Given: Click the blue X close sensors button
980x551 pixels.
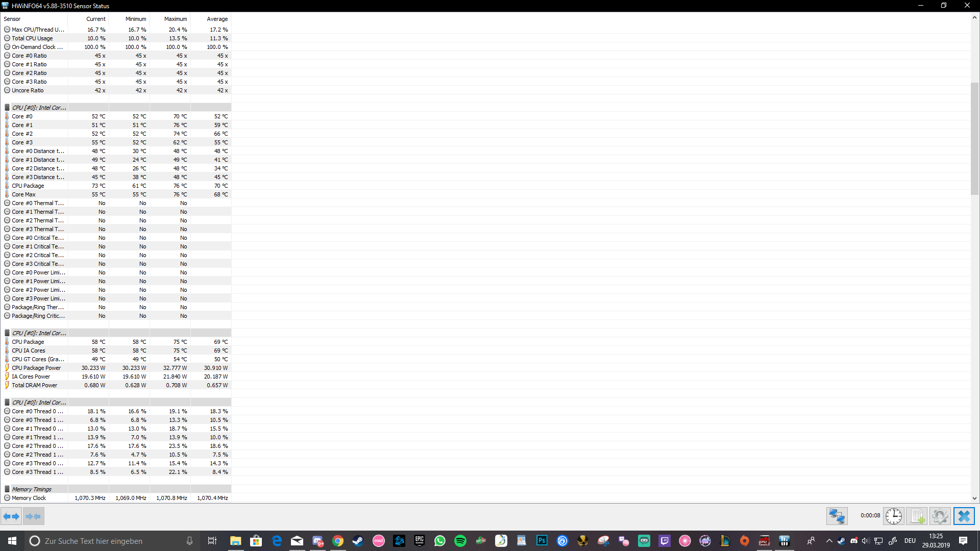Looking at the screenshot, I should click(x=964, y=516).
